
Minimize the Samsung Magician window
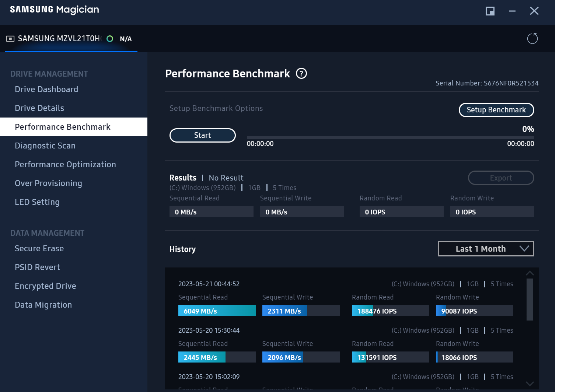click(512, 11)
